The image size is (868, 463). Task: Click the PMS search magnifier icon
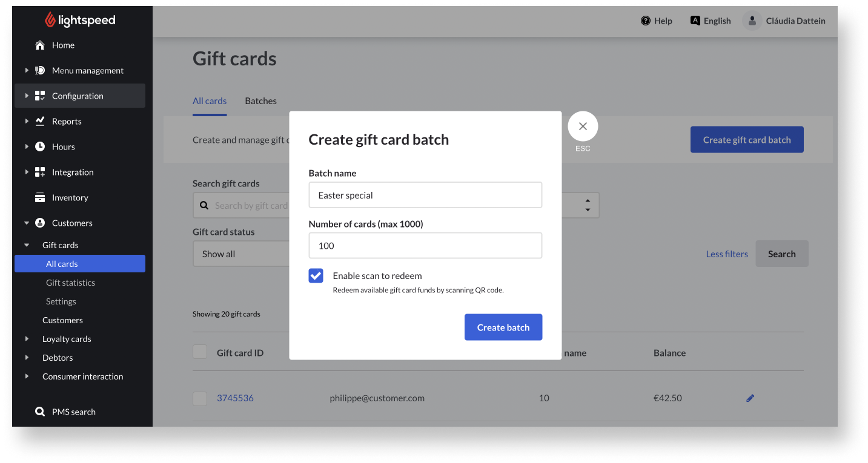point(40,412)
